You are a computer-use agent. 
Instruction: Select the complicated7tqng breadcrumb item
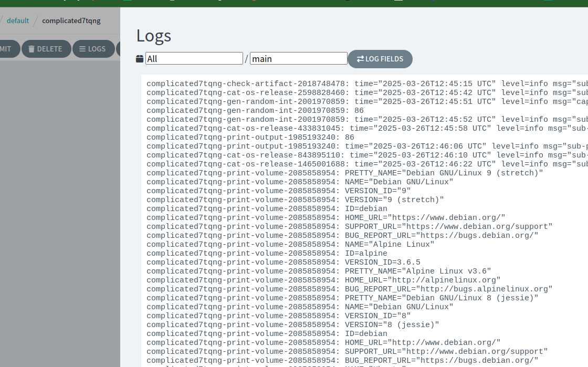(x=71, y=20)
